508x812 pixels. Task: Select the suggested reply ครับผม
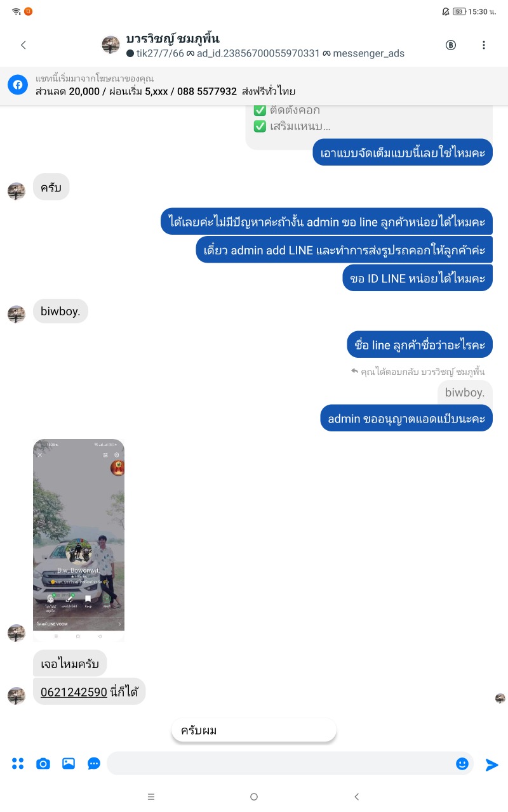pos(254,730)
